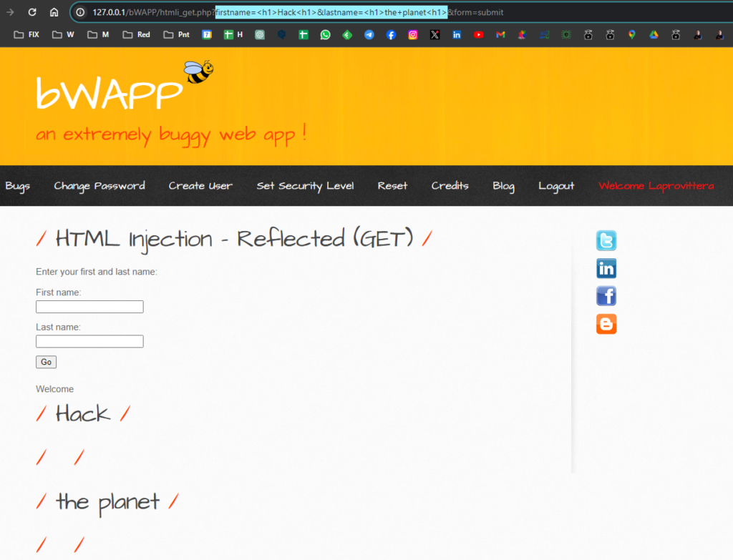
Task: Click 'Enter your first and last name:' text
Action: 97,272
